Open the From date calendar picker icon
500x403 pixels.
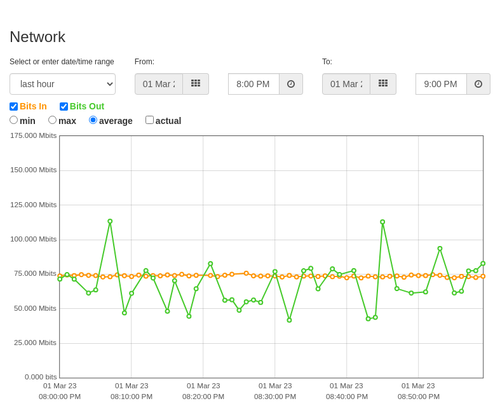coord(195,84)
